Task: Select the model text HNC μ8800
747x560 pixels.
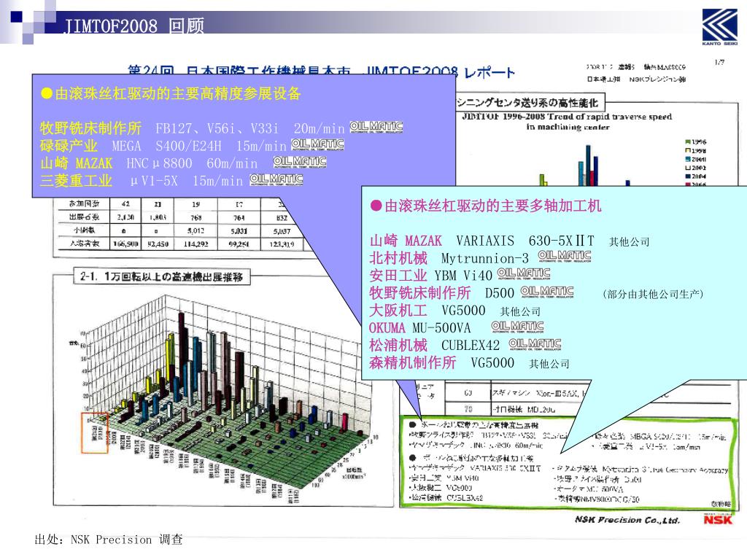Action: click(x=159, y=164)
